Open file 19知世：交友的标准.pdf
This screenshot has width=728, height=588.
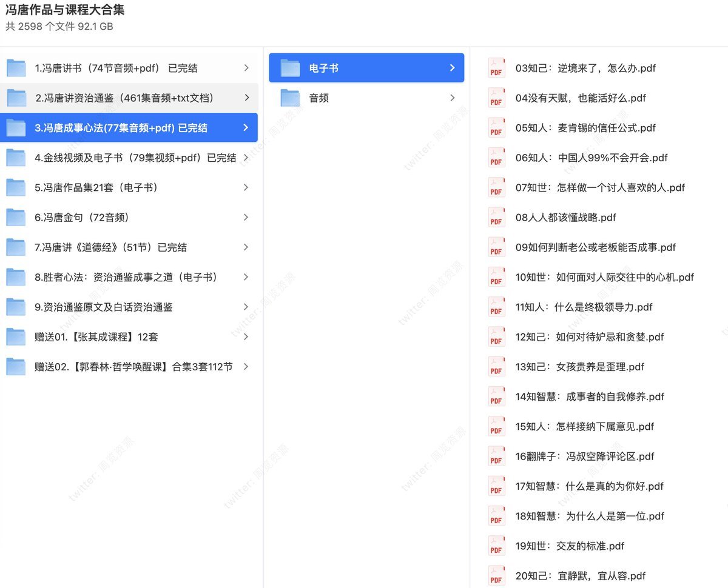pyautogui.click(x=570, y=546)
